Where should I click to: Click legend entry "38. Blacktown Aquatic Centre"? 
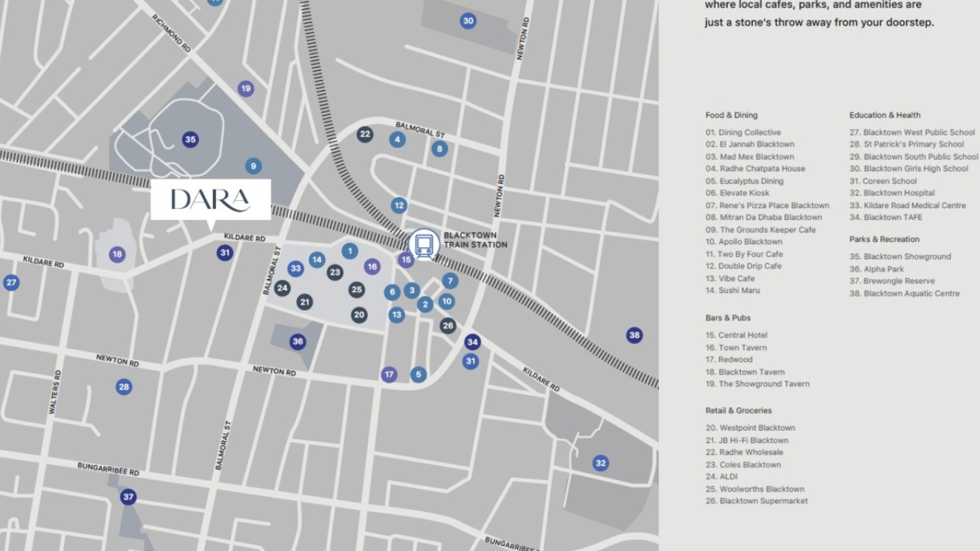904,293
